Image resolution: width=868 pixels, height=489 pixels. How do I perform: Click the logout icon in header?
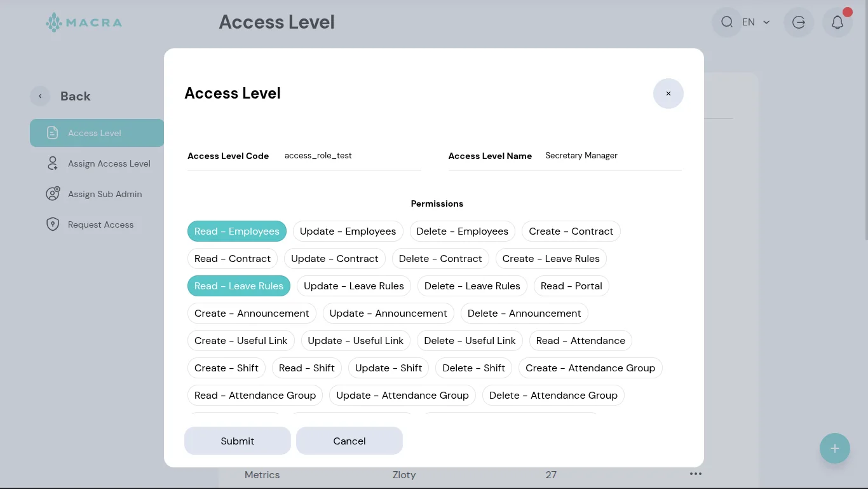[799, 22]
